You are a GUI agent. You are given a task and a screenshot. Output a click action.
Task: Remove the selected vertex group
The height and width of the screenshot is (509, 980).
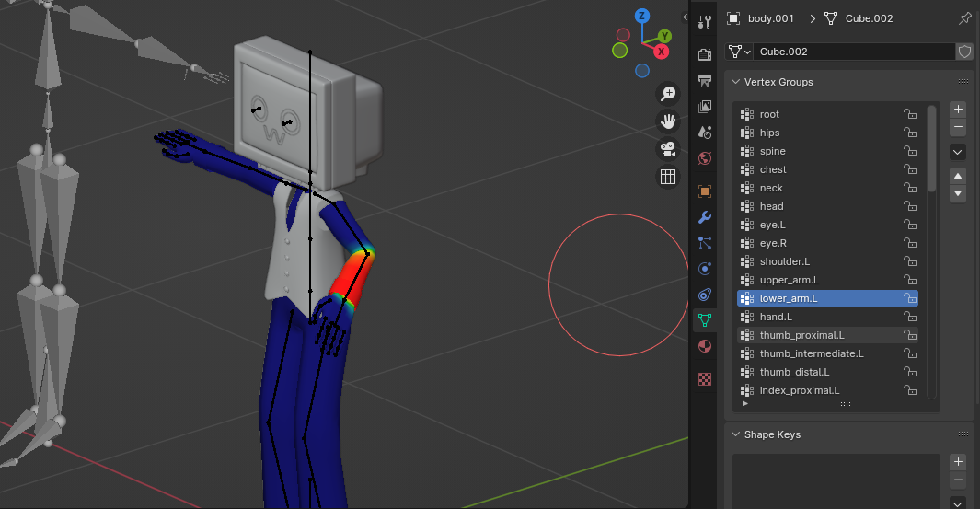[958, 128]
